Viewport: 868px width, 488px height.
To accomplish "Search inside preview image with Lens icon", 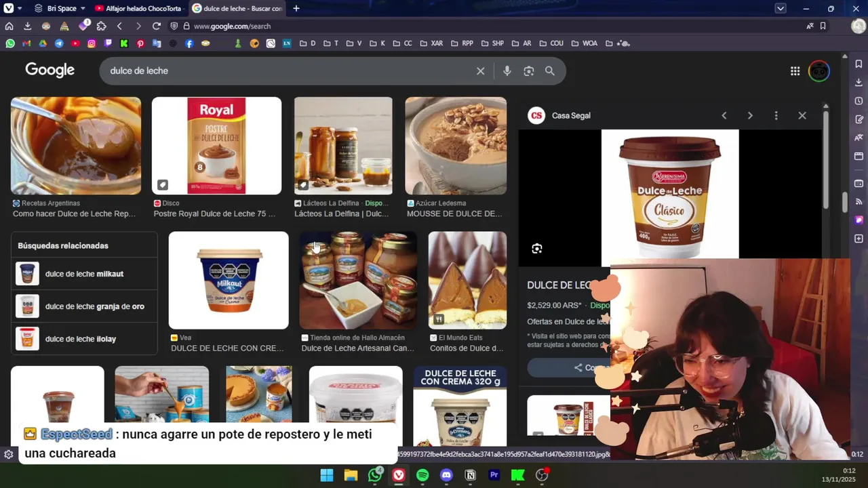I will 536,249.
